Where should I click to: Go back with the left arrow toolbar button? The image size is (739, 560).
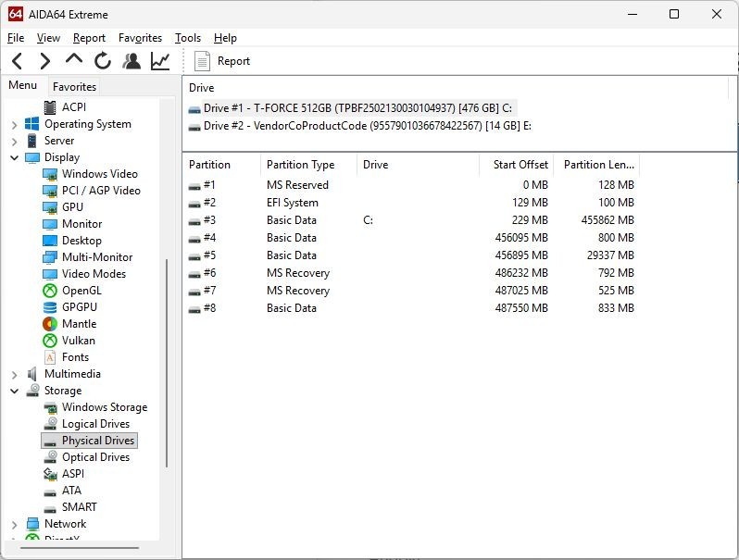coord(18,61)
